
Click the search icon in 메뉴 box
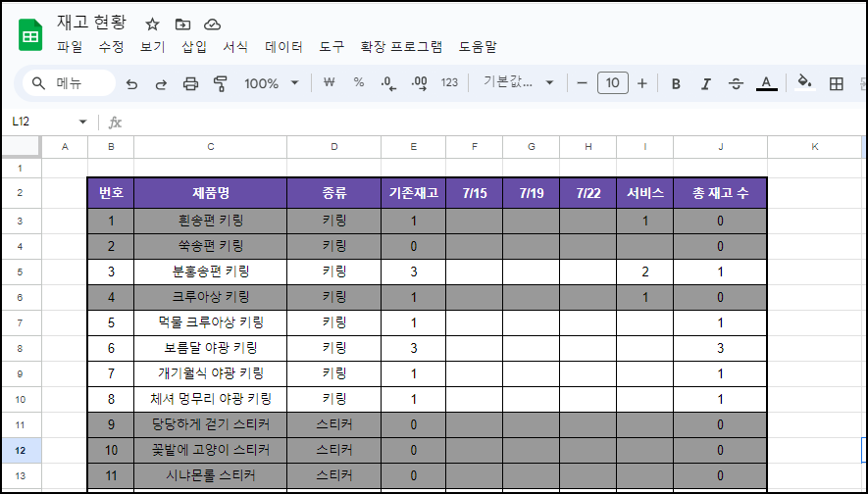pyautogui.click(x=38, y=83)
